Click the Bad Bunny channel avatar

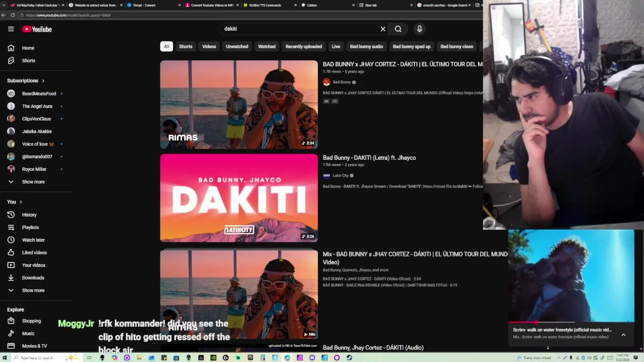tap(327, 82)
